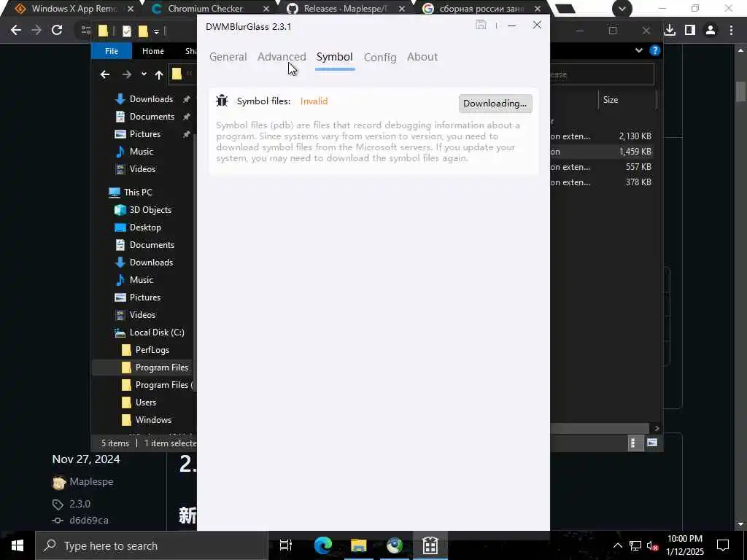Open the Maplespe author link
Image resolution: width=747 pixels, height=560 pixels.
[x=91, y=482]
